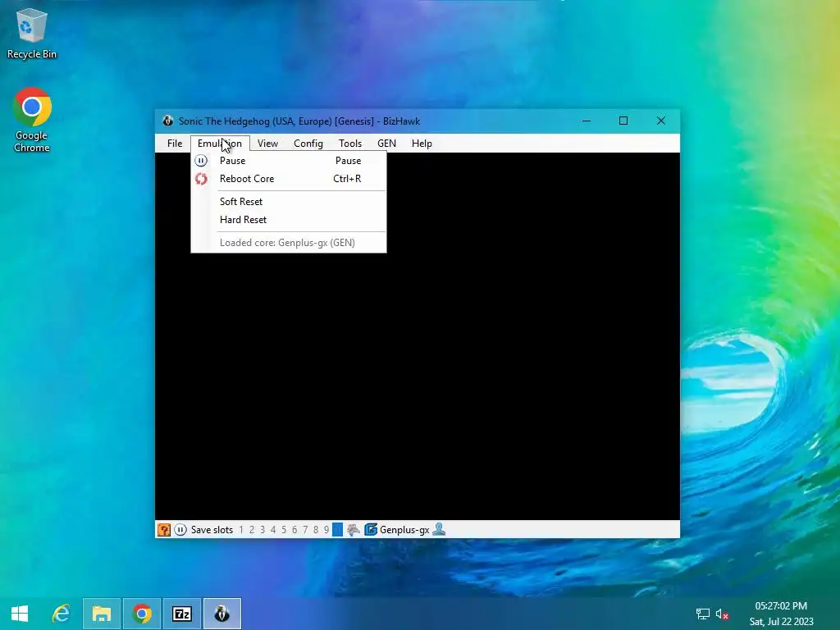
Task: Select the highlighted save slot 0
Action: (337, 530)
